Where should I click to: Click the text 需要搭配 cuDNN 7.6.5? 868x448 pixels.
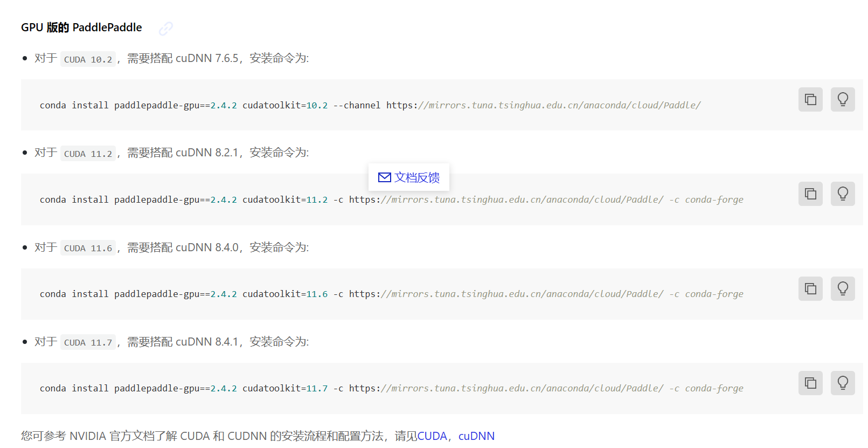point(183,58)
